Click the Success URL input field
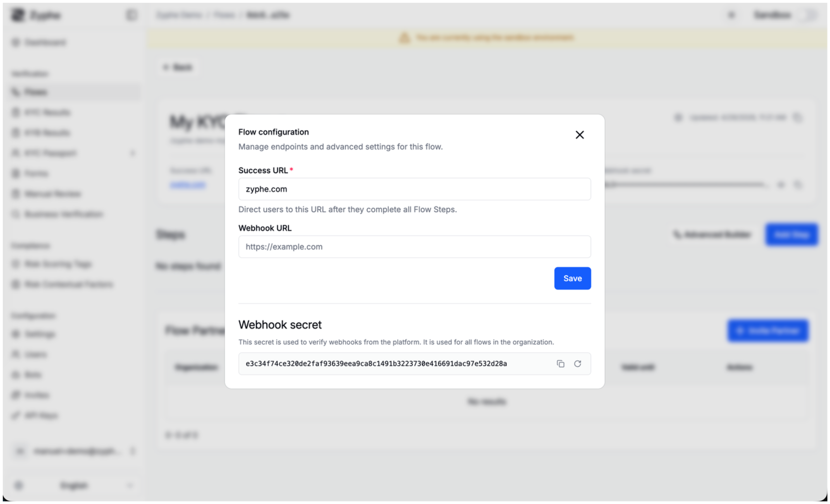This screenshot has height=504, width=830. click(x=414, y=189)
